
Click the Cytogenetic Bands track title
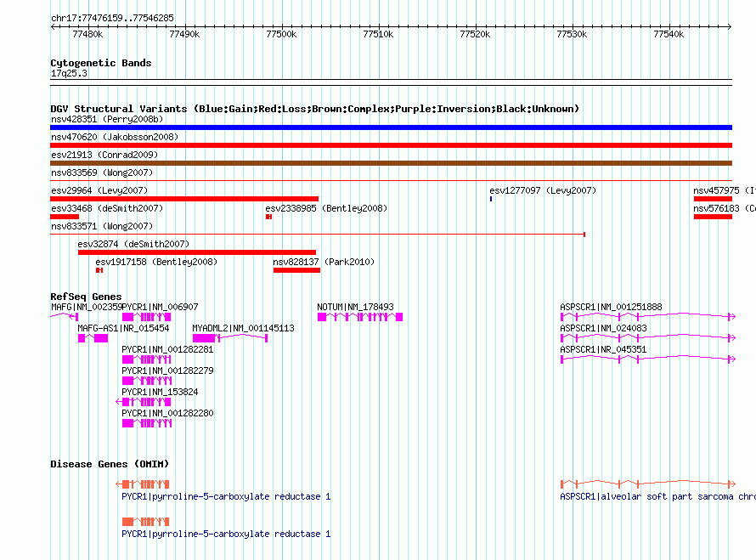[x=101, y=63]
